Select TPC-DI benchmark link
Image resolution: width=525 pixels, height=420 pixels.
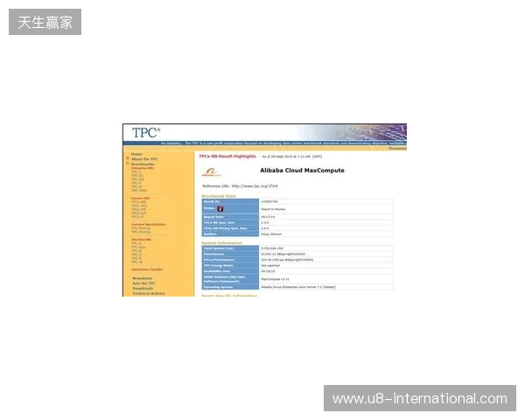(x=137, y=176)
